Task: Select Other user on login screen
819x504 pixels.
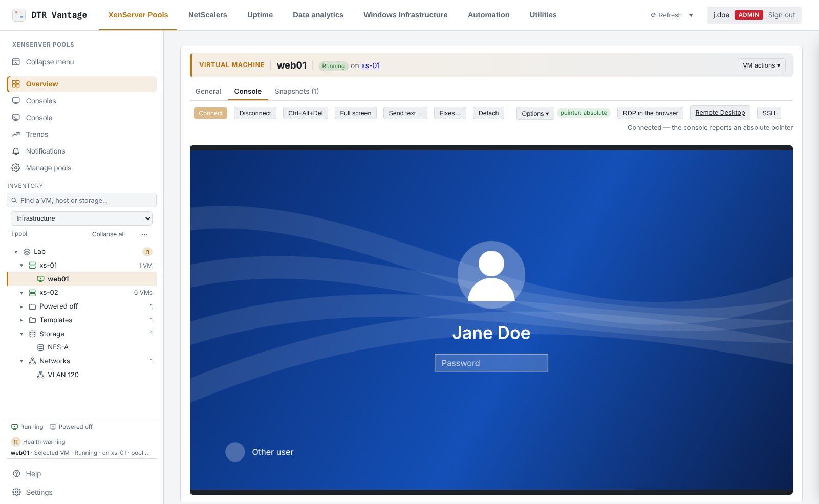Action: coord(260,452)
